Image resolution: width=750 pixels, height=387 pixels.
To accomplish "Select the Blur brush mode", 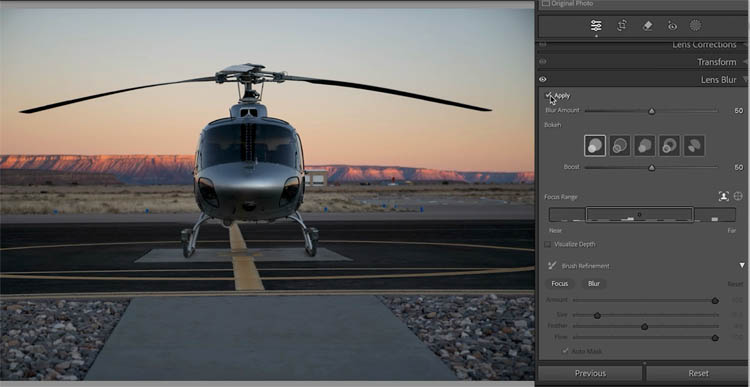I will pyautogui.click(x=594, y=284).
